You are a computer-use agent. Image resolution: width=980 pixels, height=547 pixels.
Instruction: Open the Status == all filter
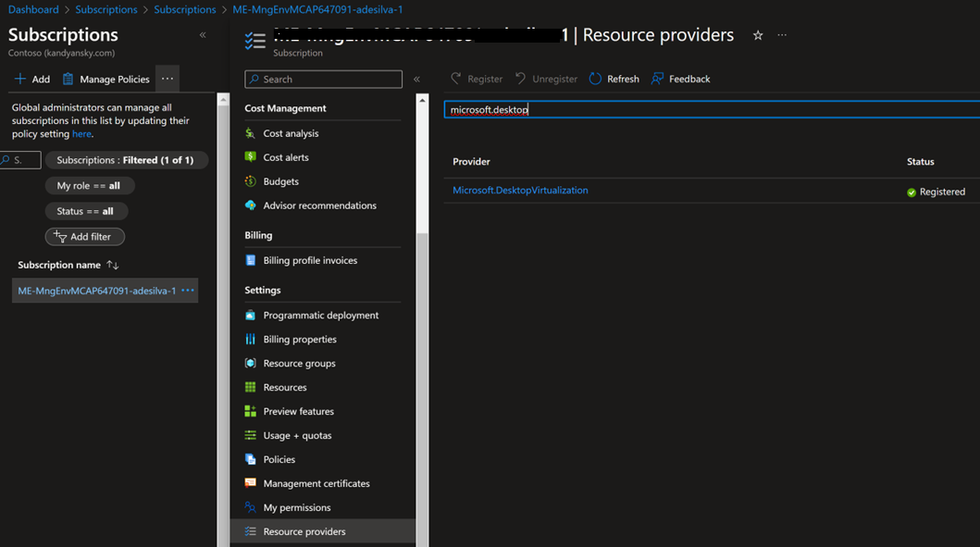86,211
